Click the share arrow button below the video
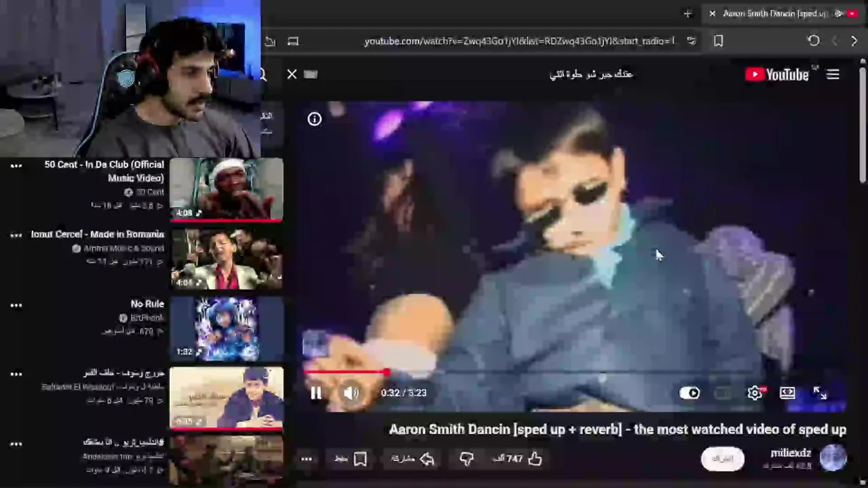This screenshot has width=868, height=488. coord(413,459)
